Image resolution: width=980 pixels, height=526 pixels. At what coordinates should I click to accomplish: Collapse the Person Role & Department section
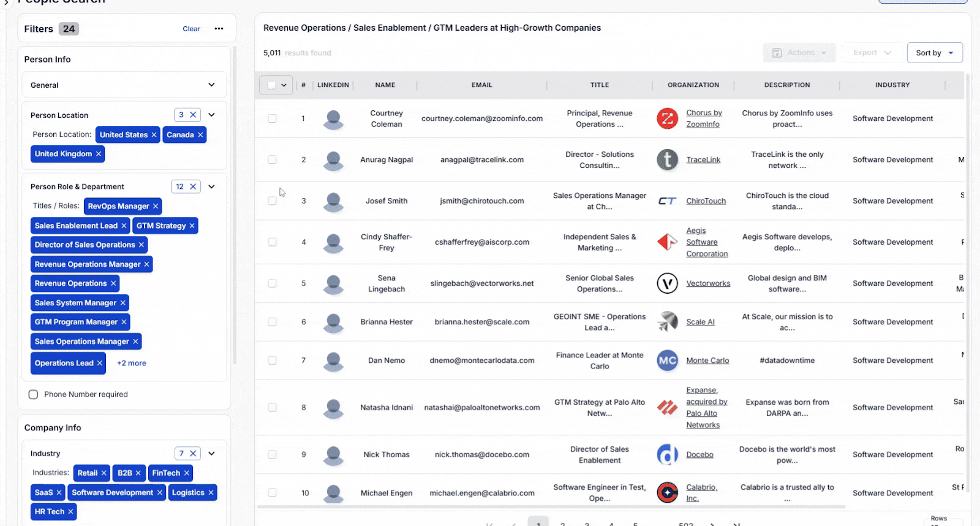click(x=211, y=186)
